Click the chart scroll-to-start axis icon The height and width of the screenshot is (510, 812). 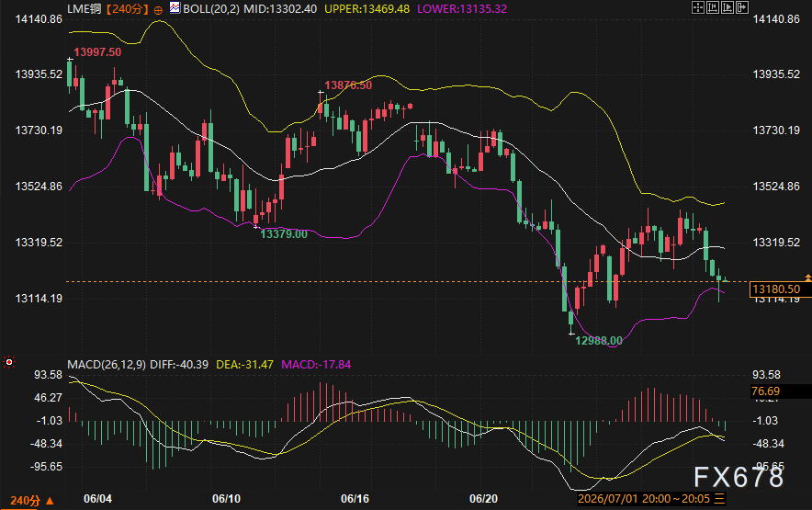(x=713, y=7)
